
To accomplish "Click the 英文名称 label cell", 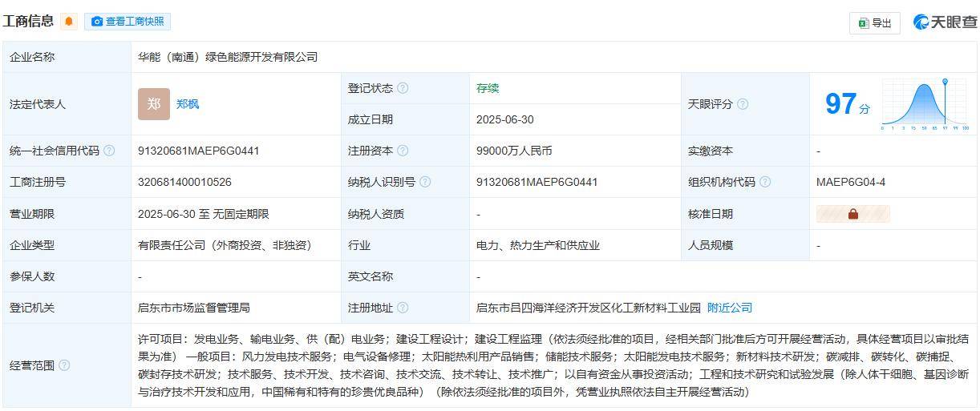I will 405,276.
